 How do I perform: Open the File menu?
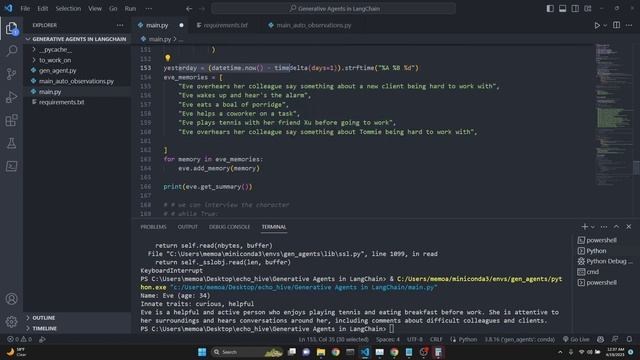click(25, 9)
